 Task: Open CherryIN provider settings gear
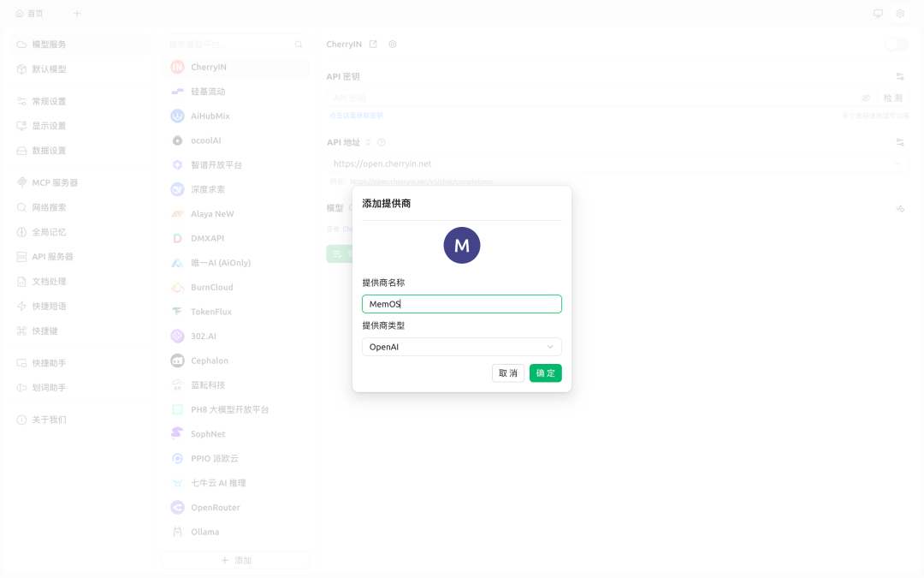(393, 45)
